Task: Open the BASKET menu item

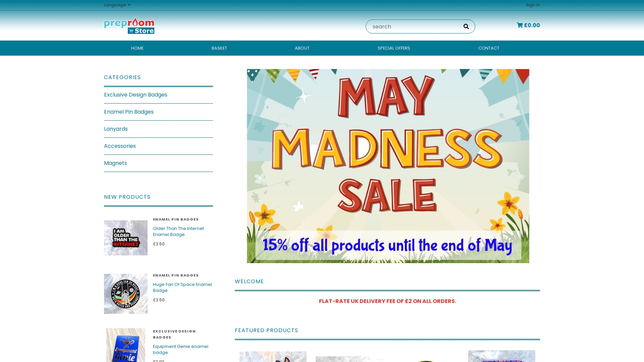Action: pos(219,48)
